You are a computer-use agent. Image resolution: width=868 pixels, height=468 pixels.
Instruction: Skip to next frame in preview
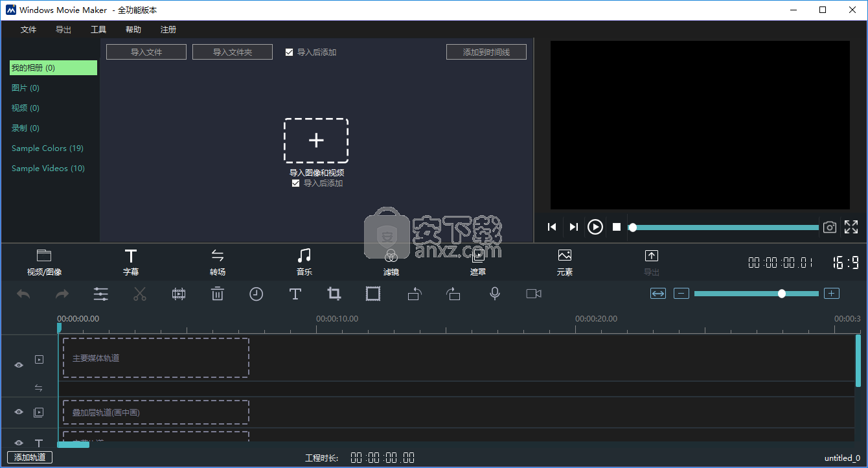coord(573,227)
